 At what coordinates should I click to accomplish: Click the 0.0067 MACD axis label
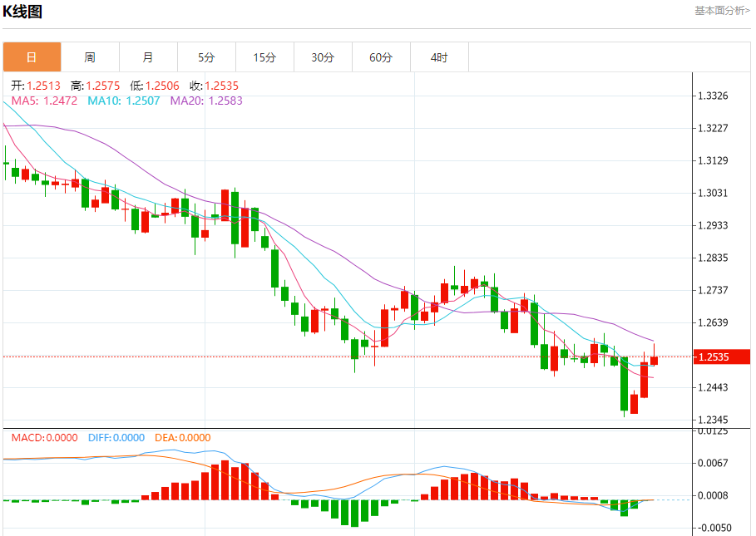pos(713,463)
